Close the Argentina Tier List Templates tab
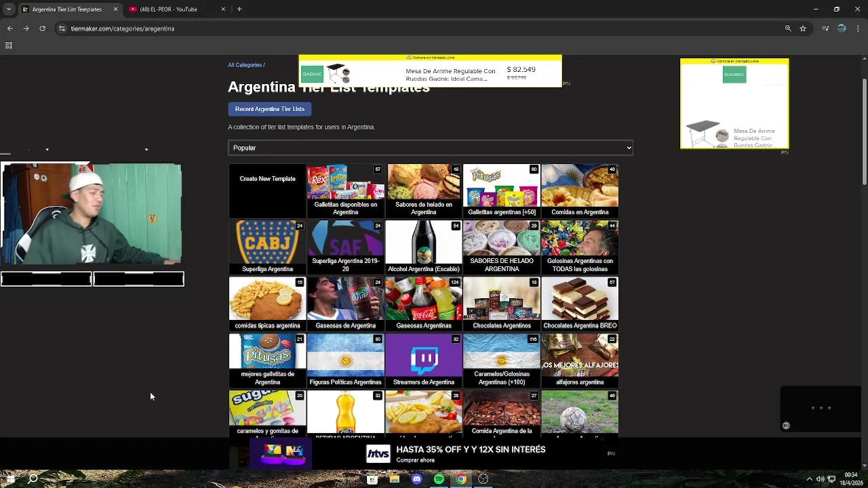This screenshot has height=488, width=868. coord(115,9)
